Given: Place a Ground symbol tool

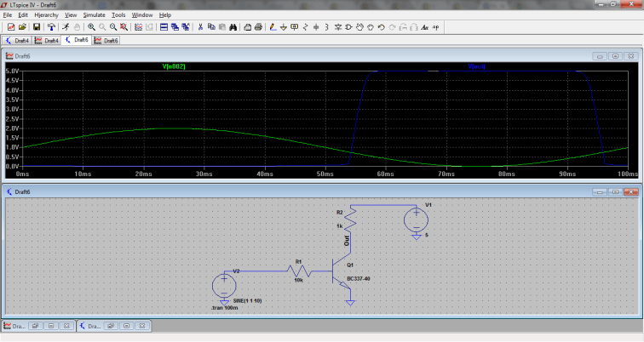Looking at the screenshot, I should (x=284, y=27).
